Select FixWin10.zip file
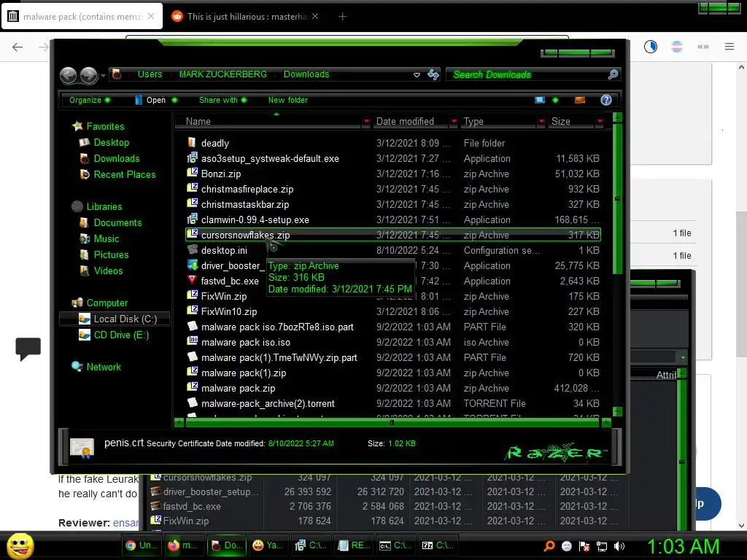The height and width of the screenshot is (560, 747). tap(228, 311)
